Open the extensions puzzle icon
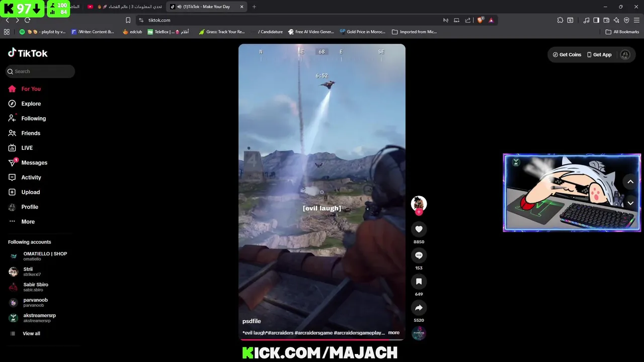Image resolution: width=644 pixels, height=362 pixels. tap(560, 20)
